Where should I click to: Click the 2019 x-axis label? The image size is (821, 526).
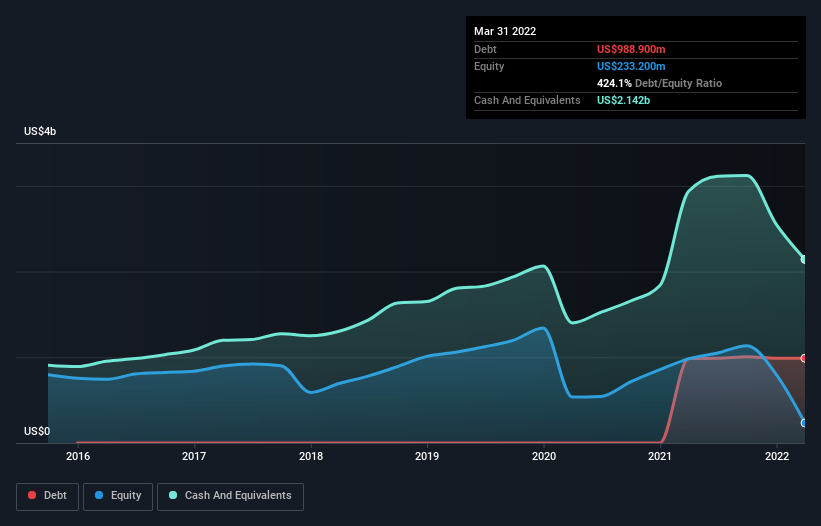[427, 456]
